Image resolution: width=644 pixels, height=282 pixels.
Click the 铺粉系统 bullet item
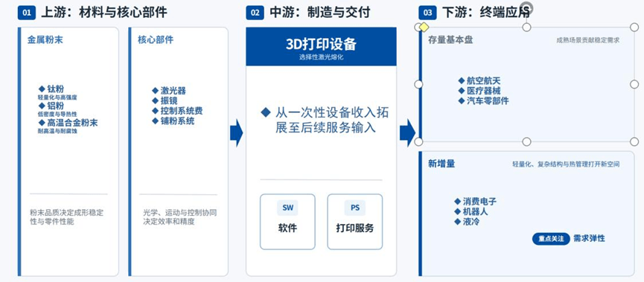coord(173,121)
